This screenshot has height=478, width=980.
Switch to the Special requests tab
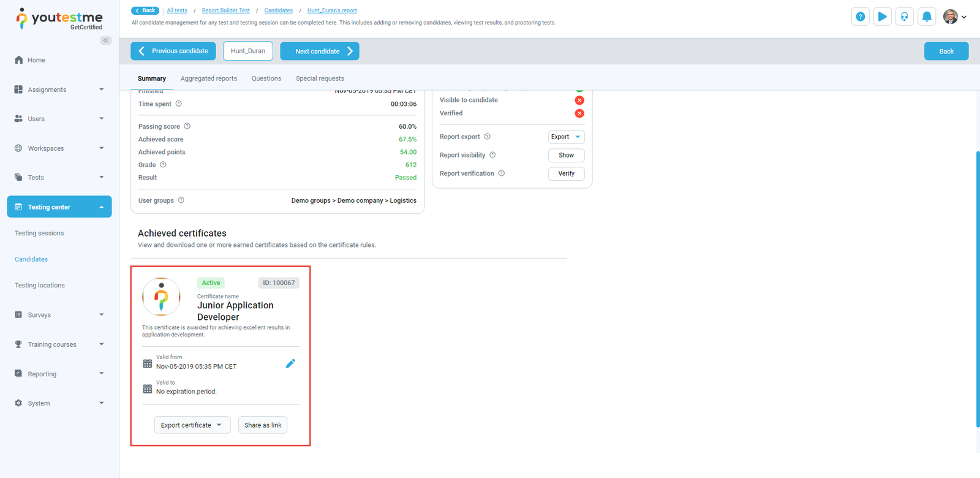coord(320,78)
